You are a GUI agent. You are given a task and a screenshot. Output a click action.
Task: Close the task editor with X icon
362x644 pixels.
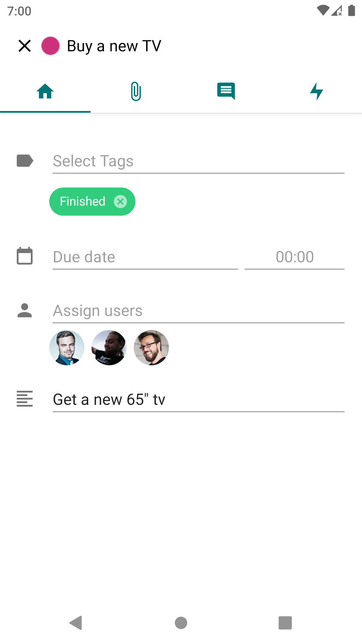click(x=24, y=46)
